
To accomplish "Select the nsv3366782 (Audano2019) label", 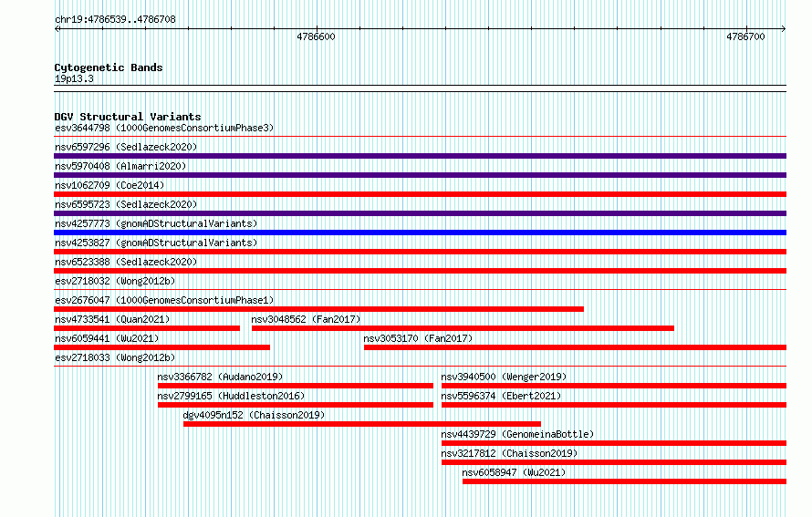I will tap(220, 377).
